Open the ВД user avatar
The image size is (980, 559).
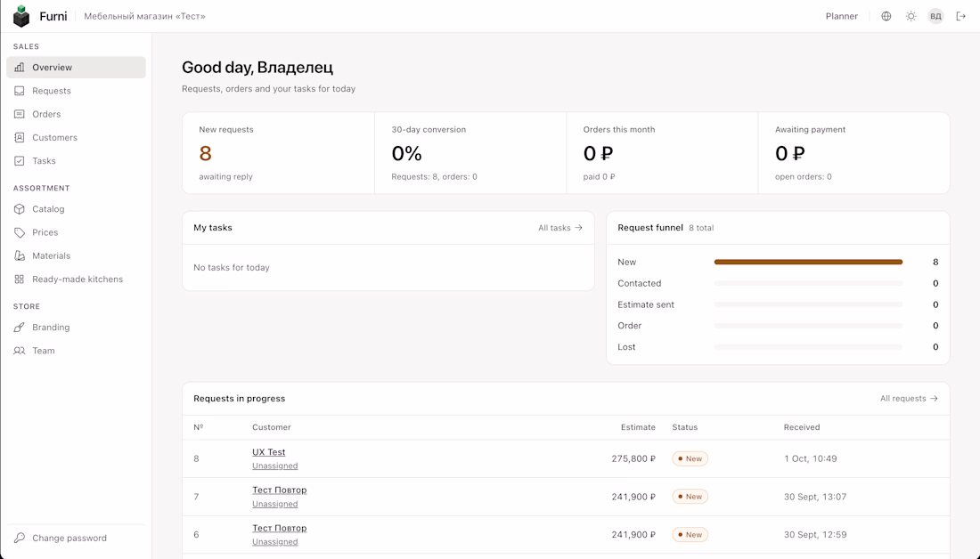coord(935,16)
